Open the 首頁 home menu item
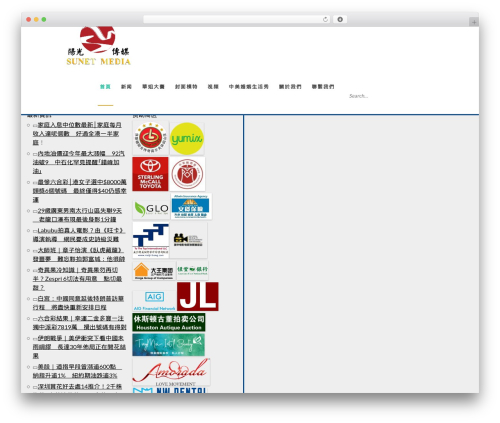 coord(105,87)
